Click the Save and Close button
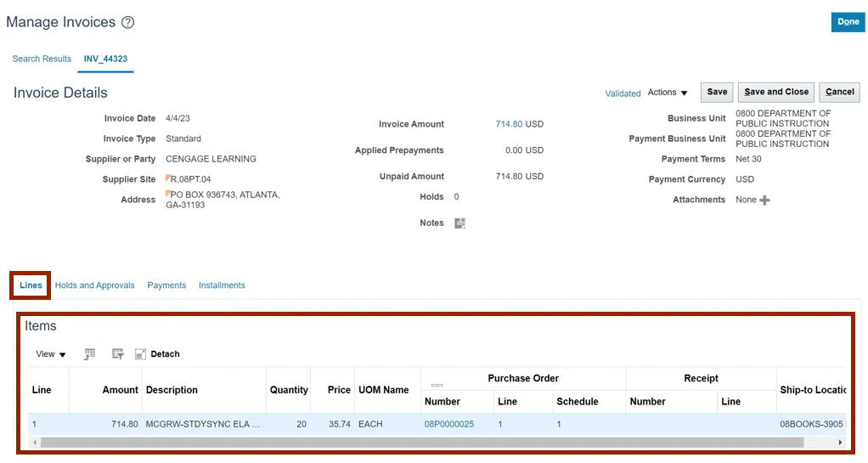The width and height of the screenshot is (868, 463). (776, 92)
